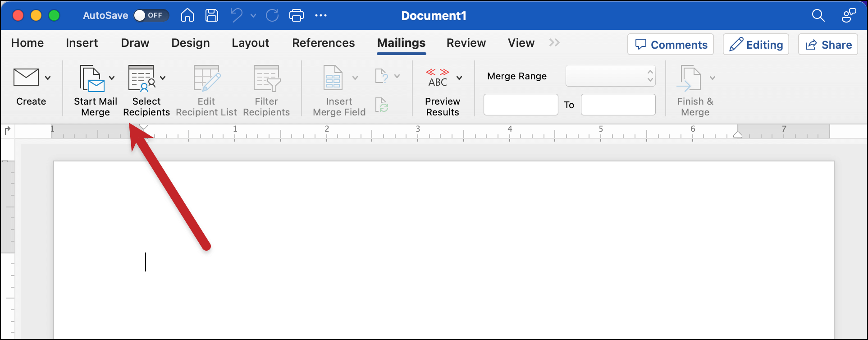Viewport: 868px width, 340px height.
Task: Click the Select Recipients icon
Action: [142, 78]
